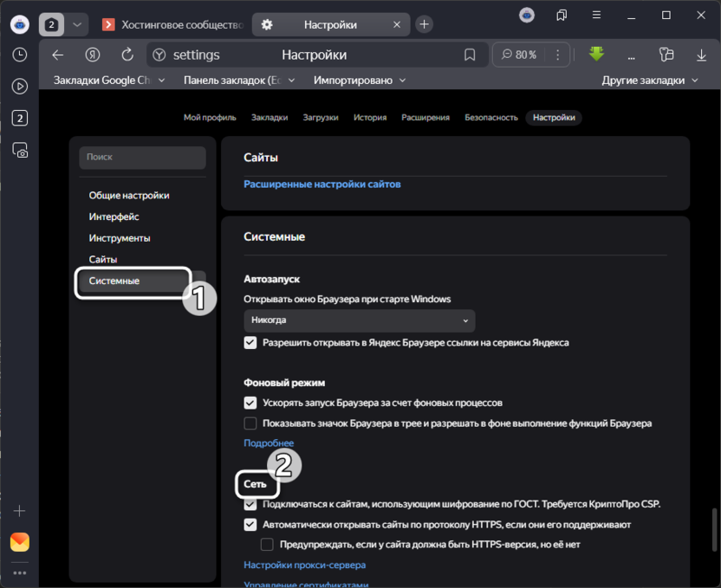Expand Импортировано bookmarks folder
The width and height of the screenshot is (721, 588).
click(360, 81)
